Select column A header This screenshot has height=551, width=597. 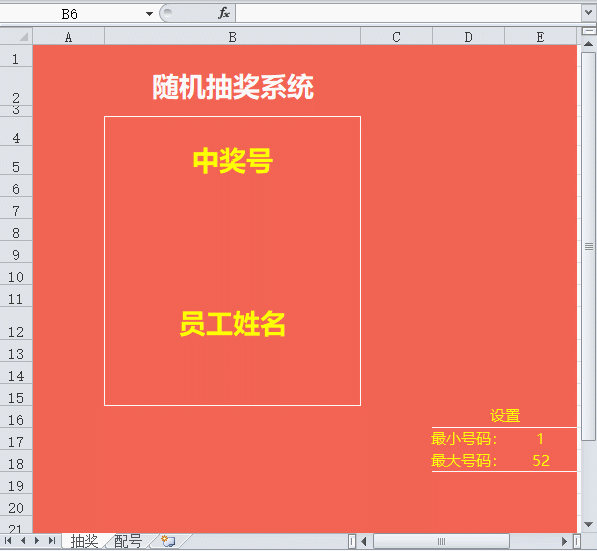69,37
